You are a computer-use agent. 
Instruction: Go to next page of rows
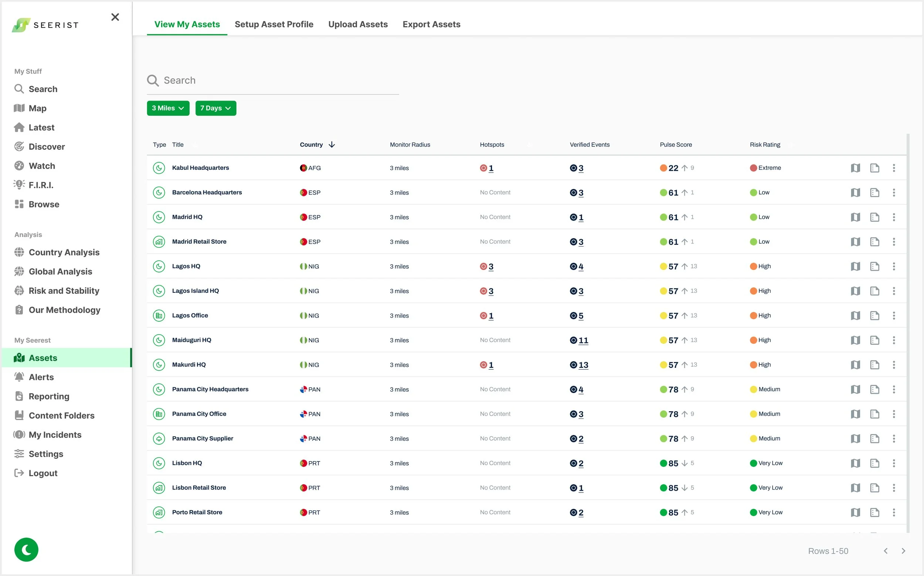[x=903, y=551]
